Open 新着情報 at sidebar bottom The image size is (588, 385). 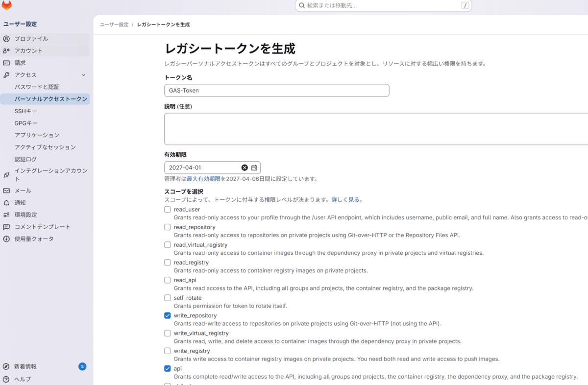pyautogui.click(x=45, y=366)
